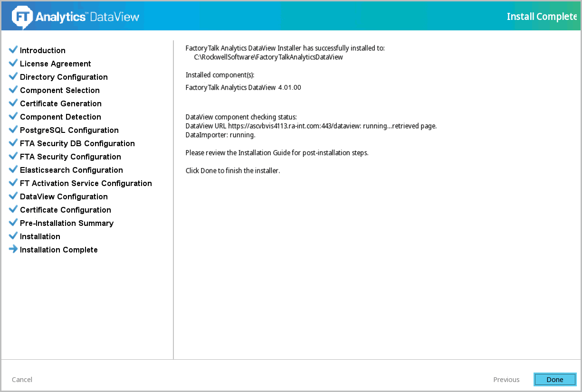
Task: Click the checkmark beside FTA Security DB Configuration
Action: pos(13,143)
